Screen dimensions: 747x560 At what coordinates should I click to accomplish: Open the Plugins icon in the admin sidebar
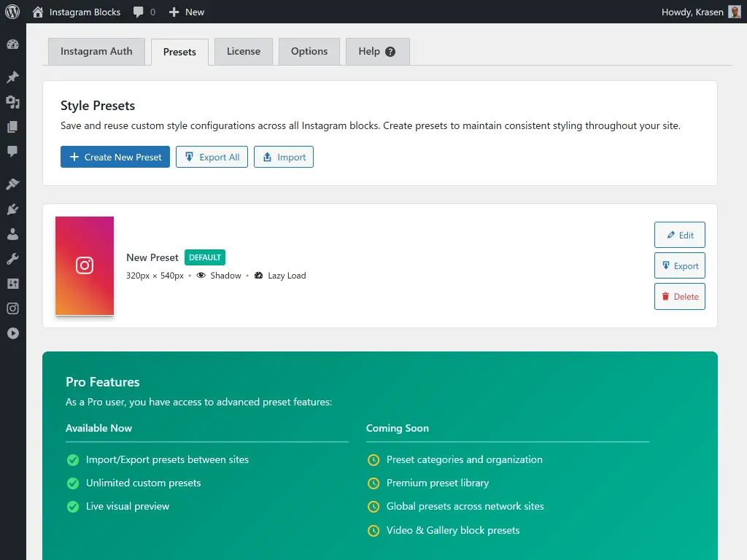[x=12, y=209]
